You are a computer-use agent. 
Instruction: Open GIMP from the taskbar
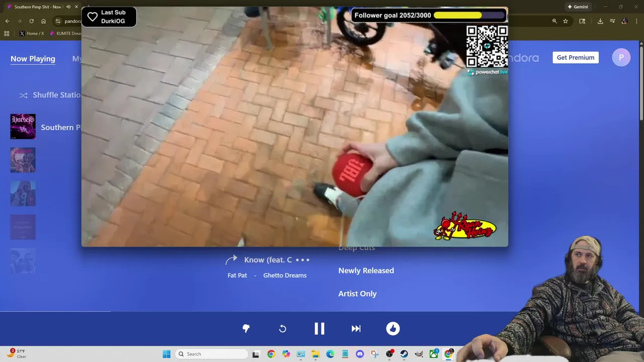419,354
